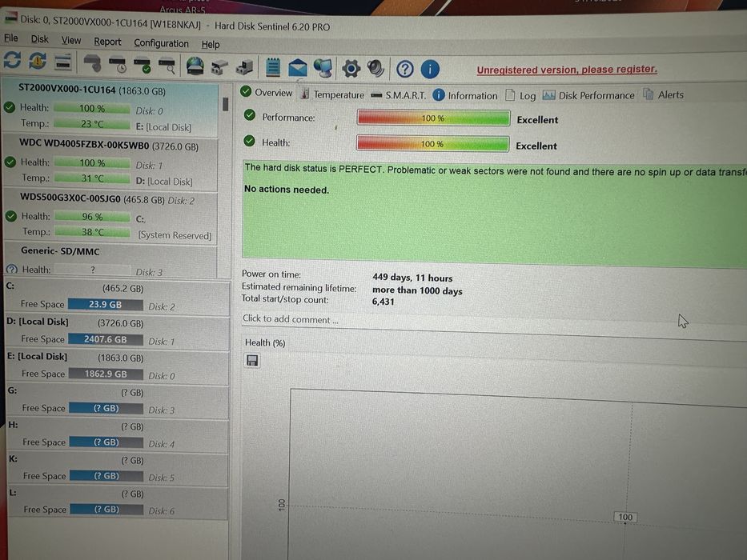747x560 pixels.
Task: Click the Performance 100 % gradient bar
Action: 433,118
